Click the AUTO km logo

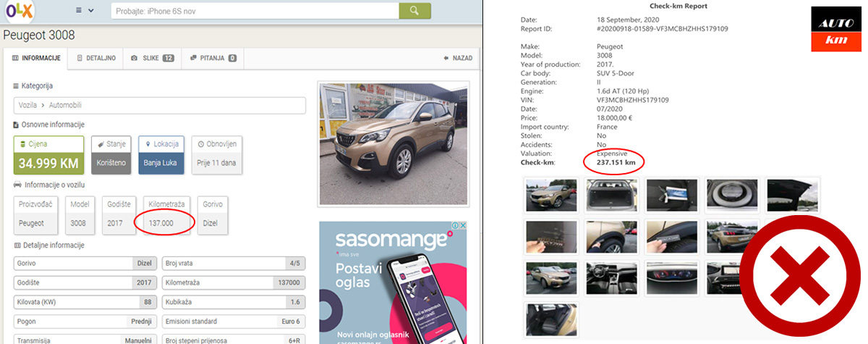coord(836,30)
